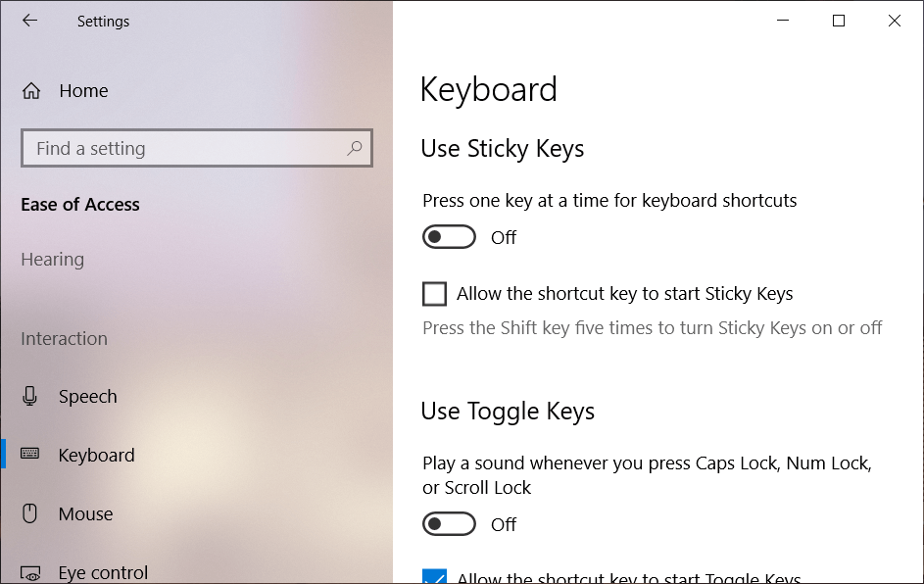Viewport: 924px width, 584px height.
Task: Enable the Toggle Keys switch
Action: pyautogui.click(x=449, y=524)
